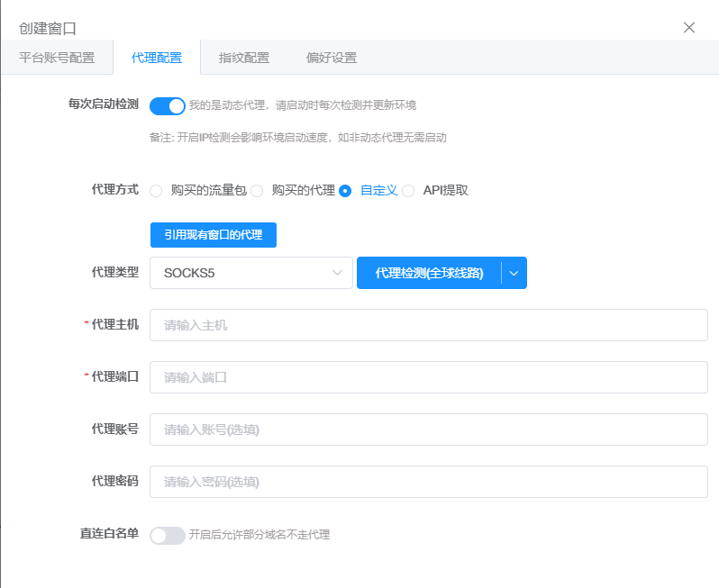Enable the 直连白名单 switch

click(168, 535)
